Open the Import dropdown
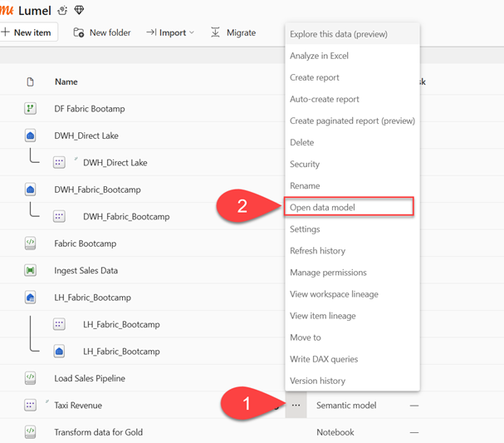This screenshot has width=504, height=443. point(170,32)
